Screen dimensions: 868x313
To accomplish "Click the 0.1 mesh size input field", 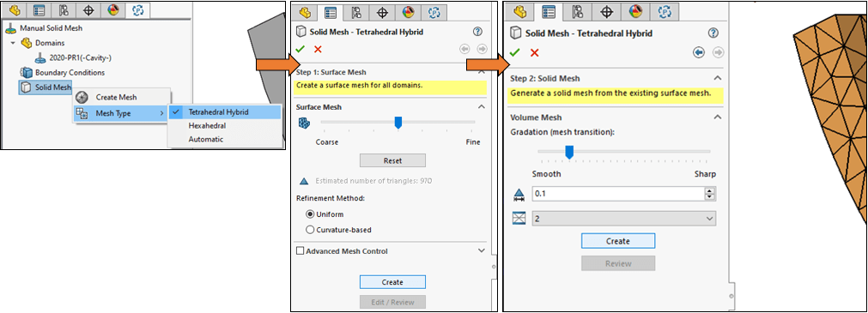I will [618, 194].
